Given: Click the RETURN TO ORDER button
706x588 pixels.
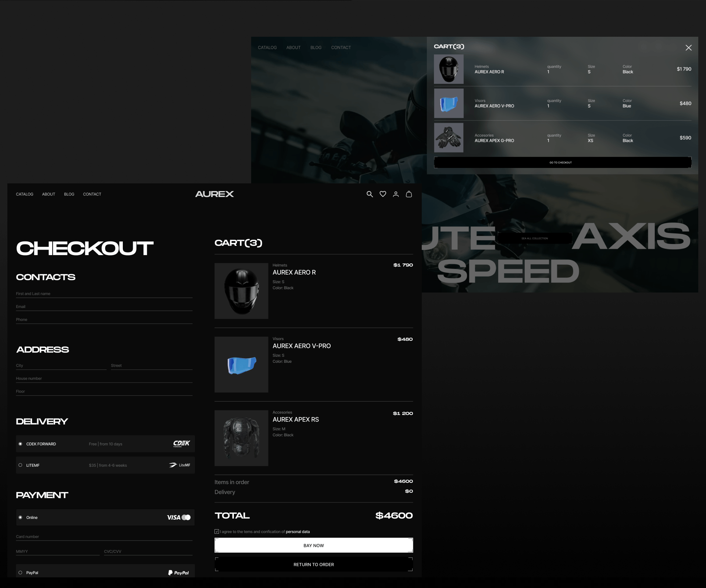Looking at the screenshot, I should pos(314,564).
